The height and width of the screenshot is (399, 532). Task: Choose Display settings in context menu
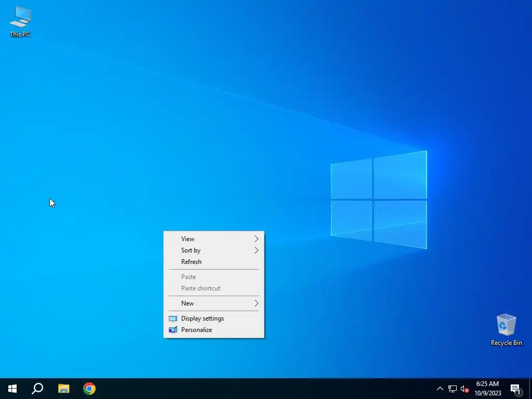(214, 318)
